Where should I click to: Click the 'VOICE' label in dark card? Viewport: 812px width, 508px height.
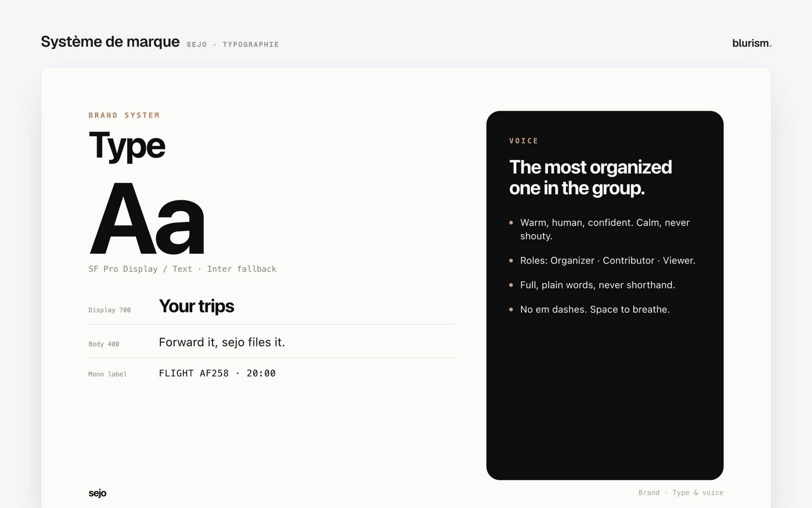(x=523, y=141)
